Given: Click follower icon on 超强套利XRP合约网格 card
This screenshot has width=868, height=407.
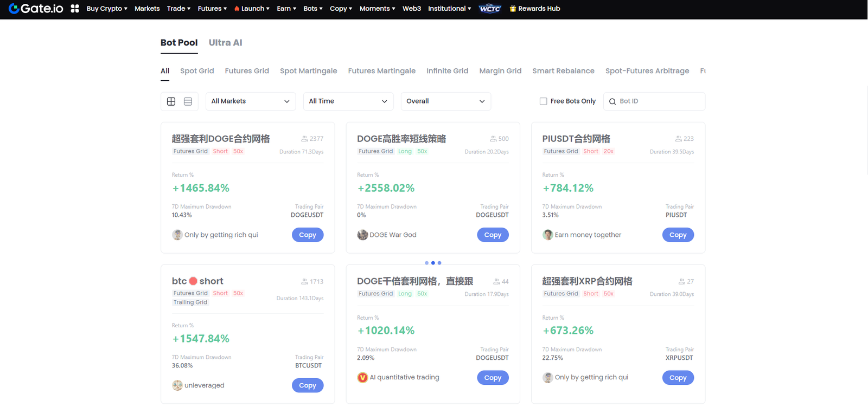Looking at the screenshot, I should (682, 282).
